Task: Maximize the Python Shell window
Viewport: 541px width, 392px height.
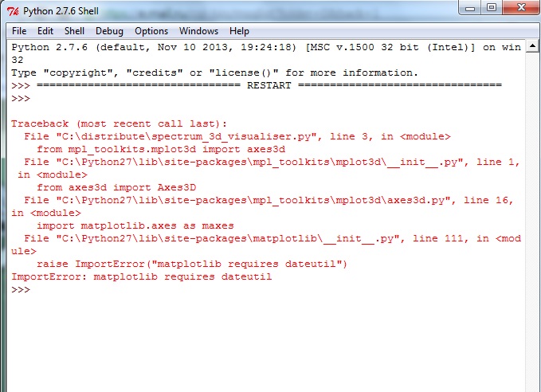Action: [492, 8]
